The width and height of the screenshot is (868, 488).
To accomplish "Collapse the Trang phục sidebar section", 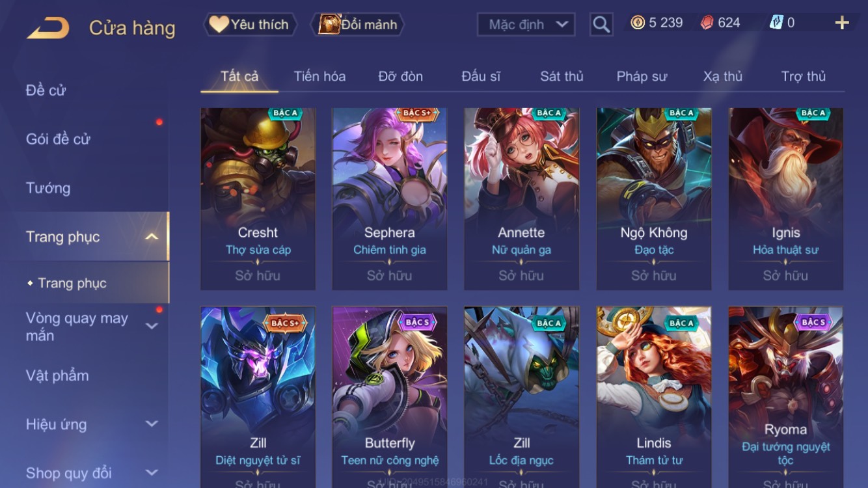I will click(x=152, y=237).
